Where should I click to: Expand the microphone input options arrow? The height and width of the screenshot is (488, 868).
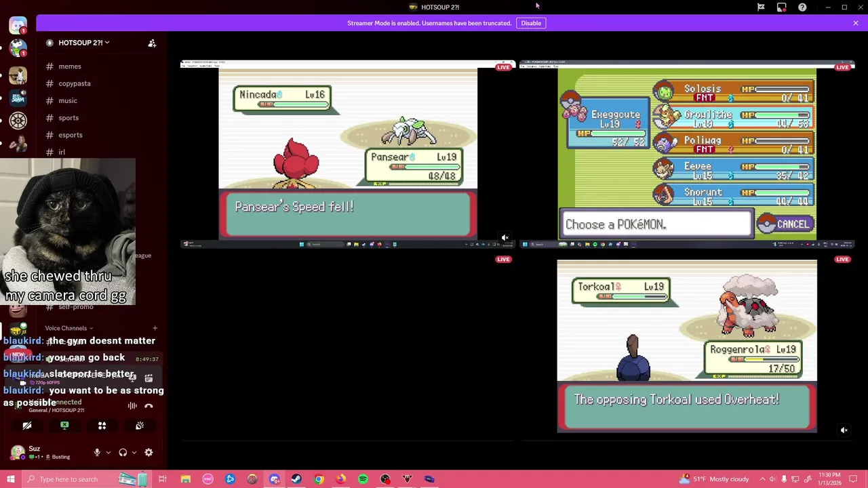tap(108, 453)
